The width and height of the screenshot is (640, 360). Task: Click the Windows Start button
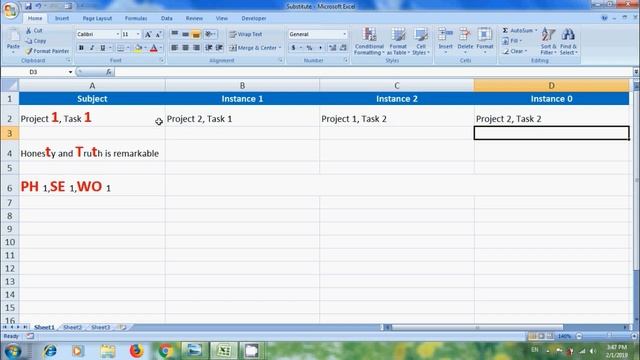click(13, 351)
